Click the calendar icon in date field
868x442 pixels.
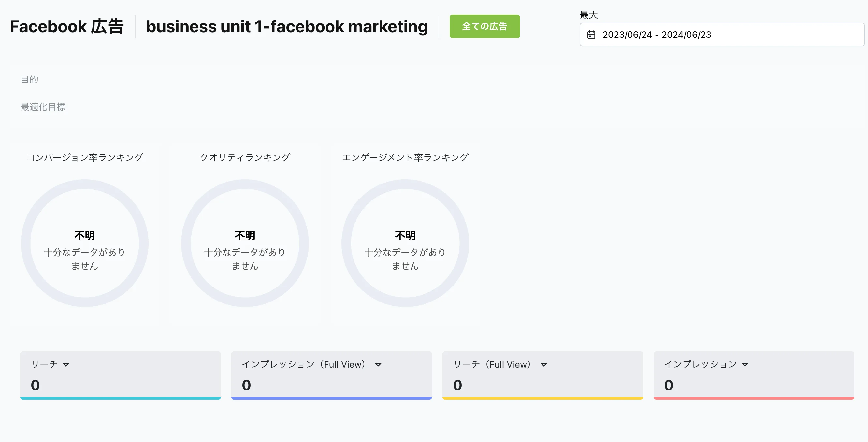pos(591,35)
